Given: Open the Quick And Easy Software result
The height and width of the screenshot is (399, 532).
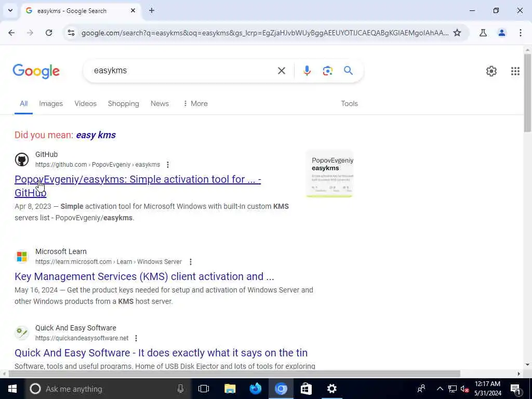Looking at the screenshot, I should pos(161,353).
